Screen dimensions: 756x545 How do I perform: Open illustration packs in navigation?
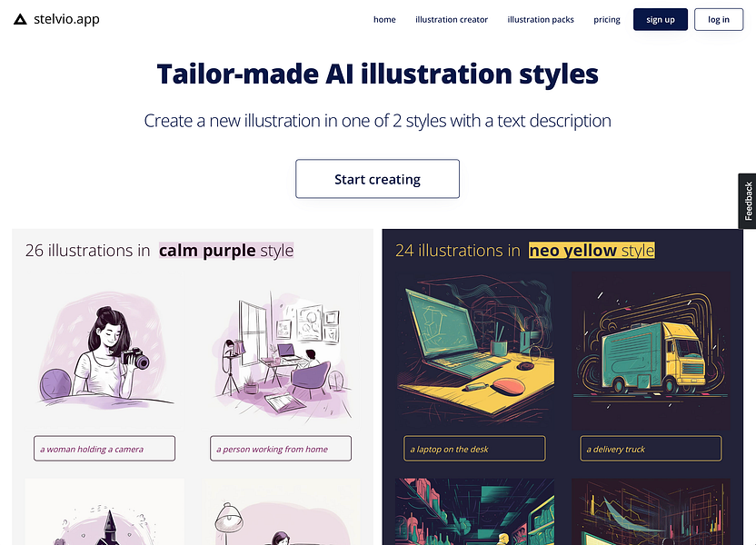541,20
